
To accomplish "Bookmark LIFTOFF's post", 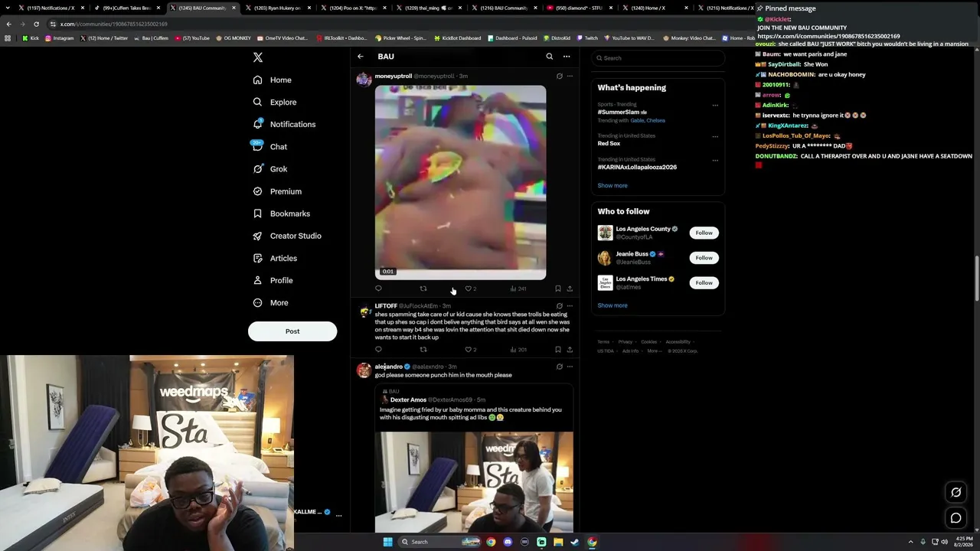I will [558, 350].
